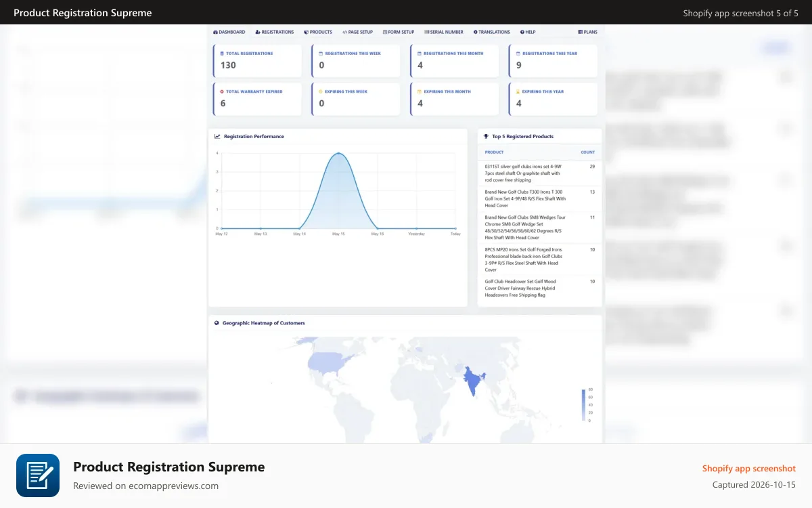
Task: Select the 8PCS MP20 irons set row
Action: pos(539,259)
